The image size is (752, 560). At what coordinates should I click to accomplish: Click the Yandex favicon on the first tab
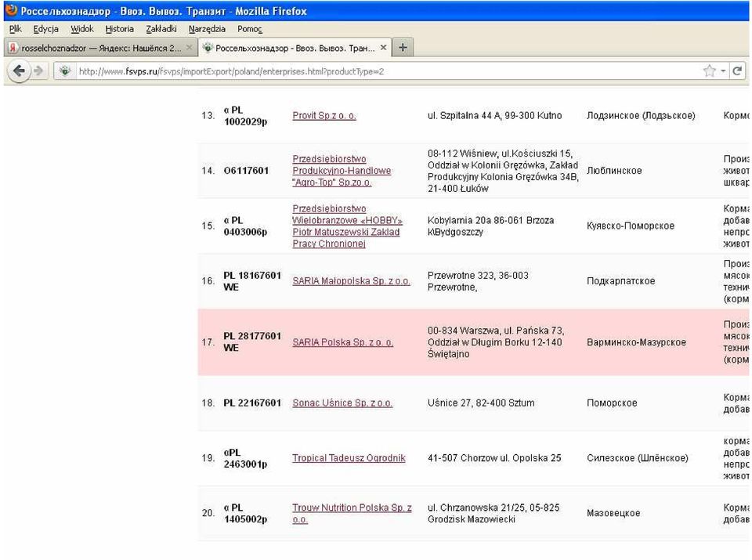[x=13, y=48]
